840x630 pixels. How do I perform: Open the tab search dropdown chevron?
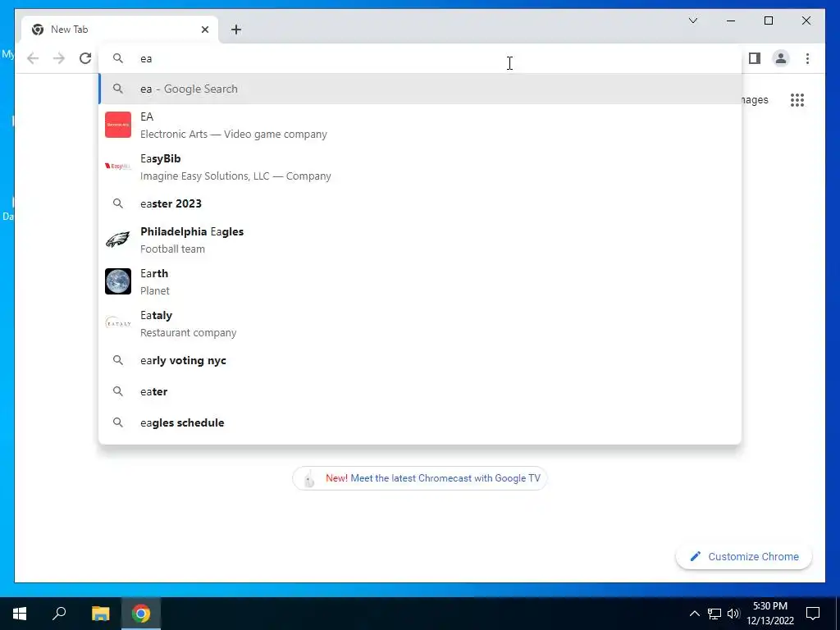(x=692, y=21)
